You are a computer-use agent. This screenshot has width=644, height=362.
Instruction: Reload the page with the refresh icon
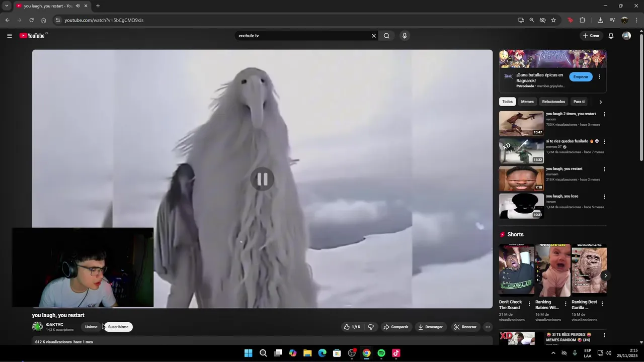tap(31, 20)
